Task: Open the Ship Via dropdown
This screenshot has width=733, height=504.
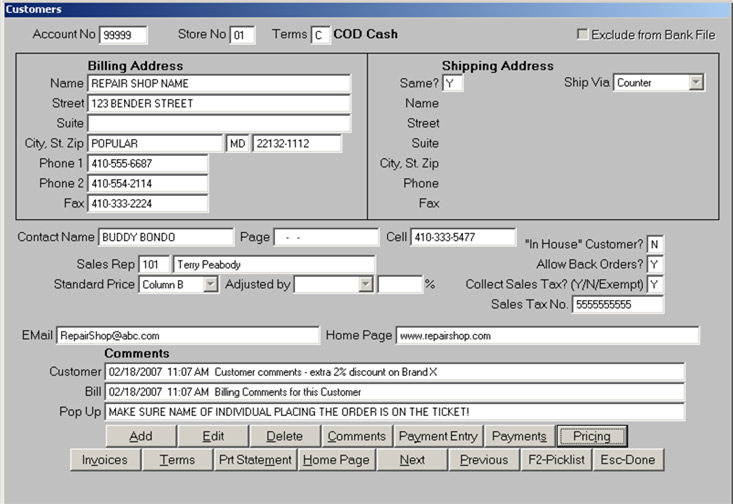Action: (696, 83)
